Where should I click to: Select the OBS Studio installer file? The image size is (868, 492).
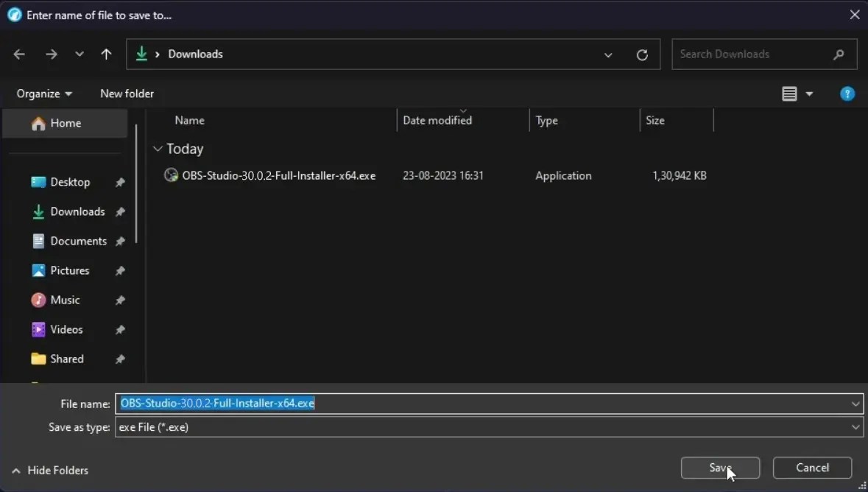(278, 175)
